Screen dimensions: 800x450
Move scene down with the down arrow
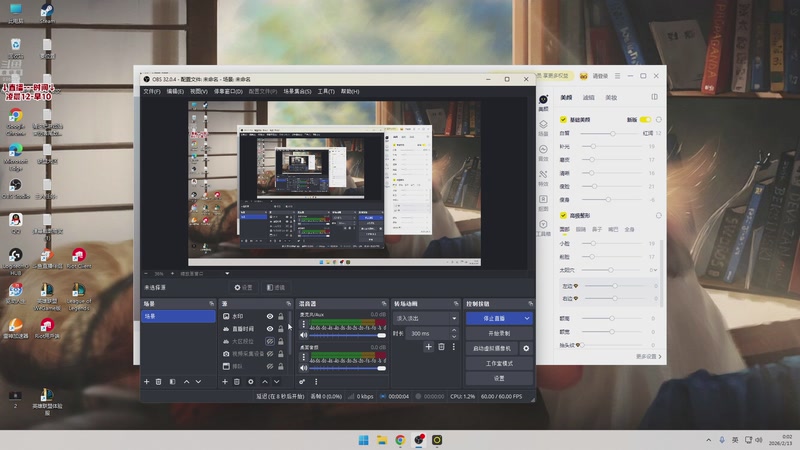[x=198, y=382]
